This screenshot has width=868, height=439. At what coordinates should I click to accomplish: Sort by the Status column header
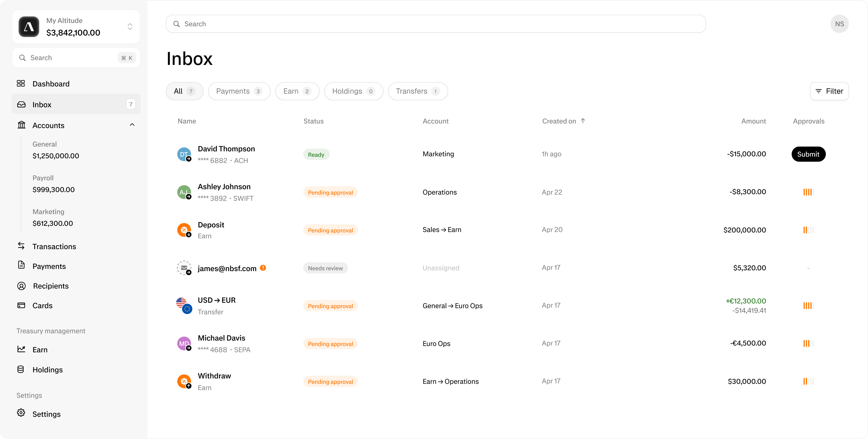pyautogui.click(x=313, y=121)
